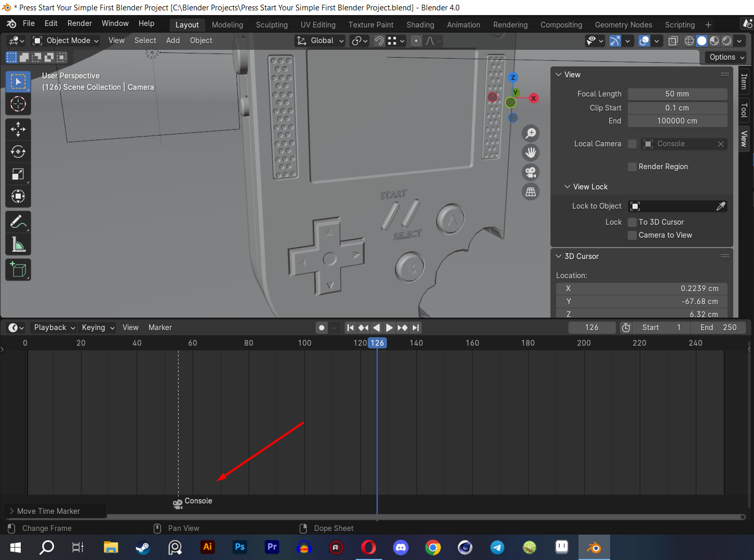
Task: Click the Lock to Object eyedropper
Action: pos(721,206)
